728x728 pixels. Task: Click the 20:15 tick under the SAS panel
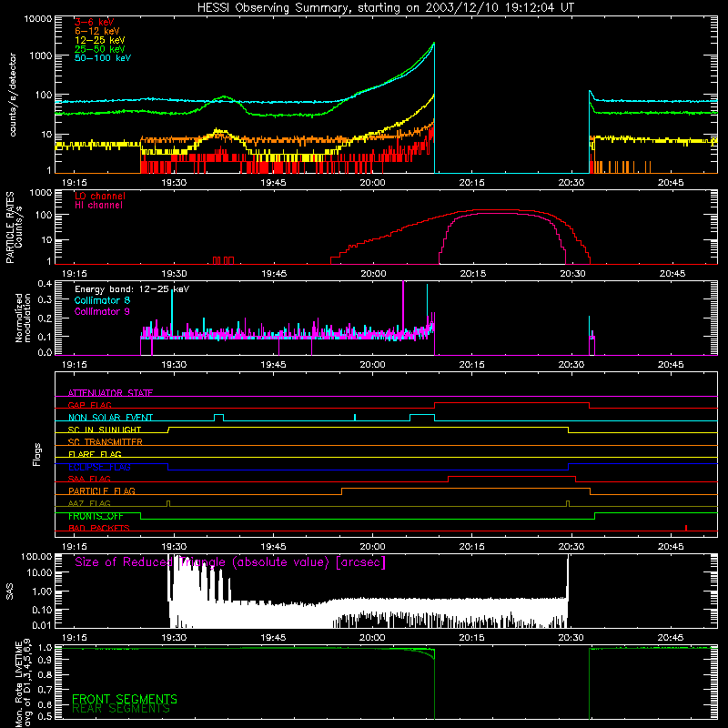pos(472,638)
